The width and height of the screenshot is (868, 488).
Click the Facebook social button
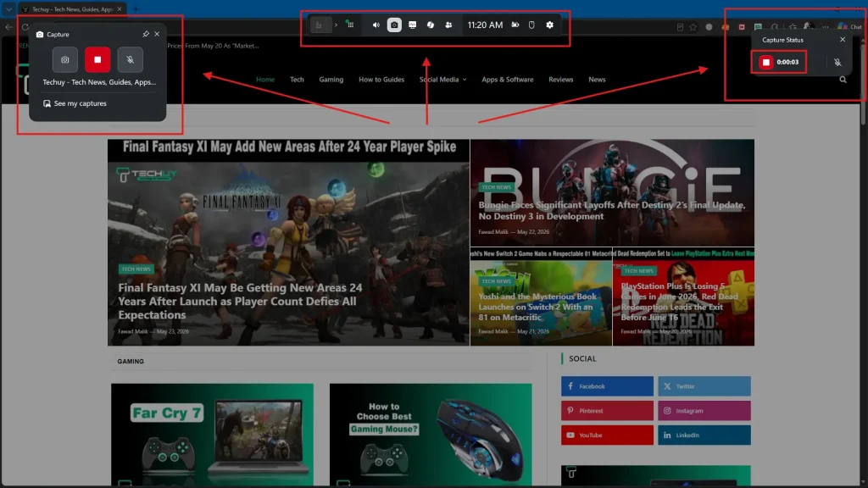(x=607, y=386)
